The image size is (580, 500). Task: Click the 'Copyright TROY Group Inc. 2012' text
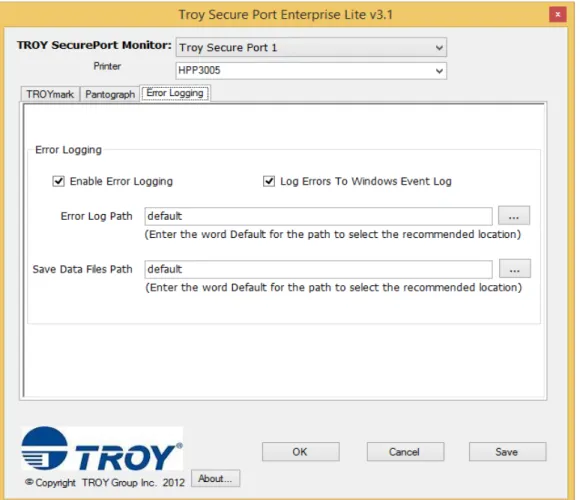coord(105,483)
